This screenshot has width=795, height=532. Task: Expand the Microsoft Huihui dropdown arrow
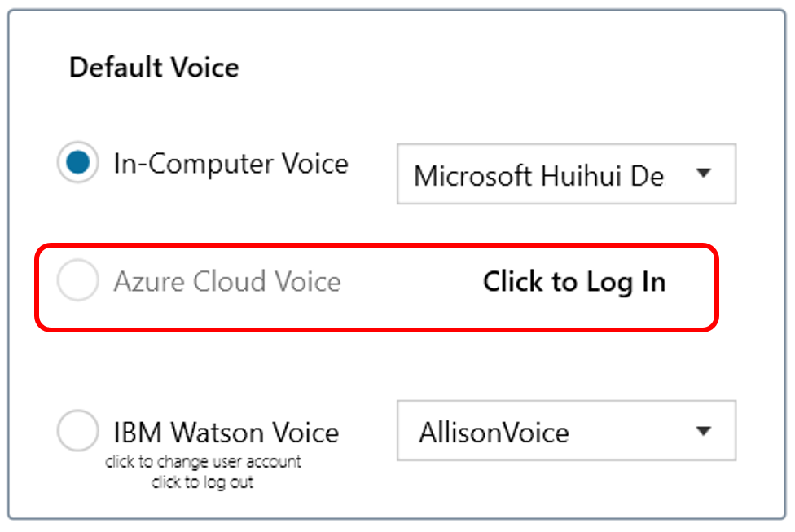pos(704,174)
